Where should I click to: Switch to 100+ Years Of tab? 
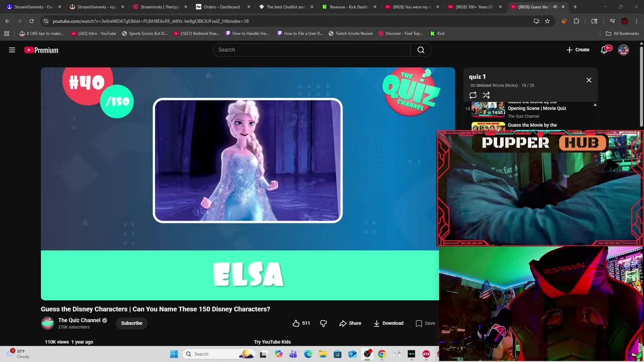click(474, 7)
